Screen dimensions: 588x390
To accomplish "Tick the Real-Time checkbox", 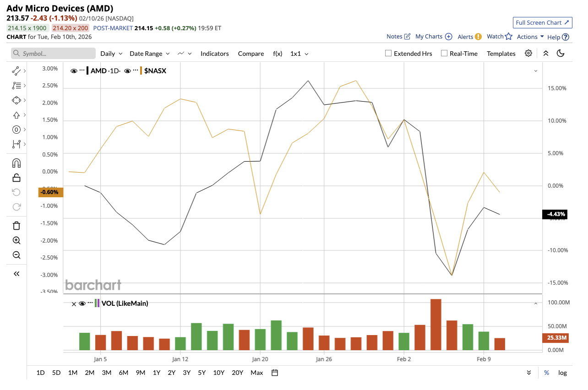I will [444, 54].
